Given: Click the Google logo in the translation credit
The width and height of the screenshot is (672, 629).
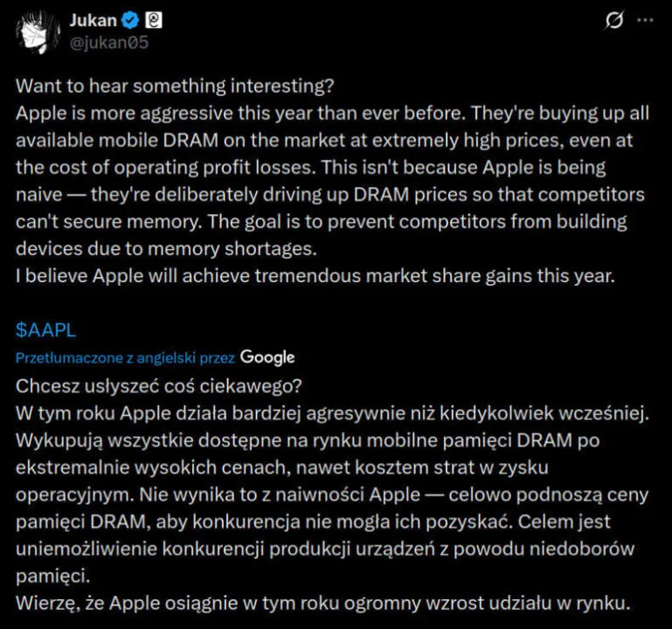Looking at the screenshot, I should coord(267,356).
